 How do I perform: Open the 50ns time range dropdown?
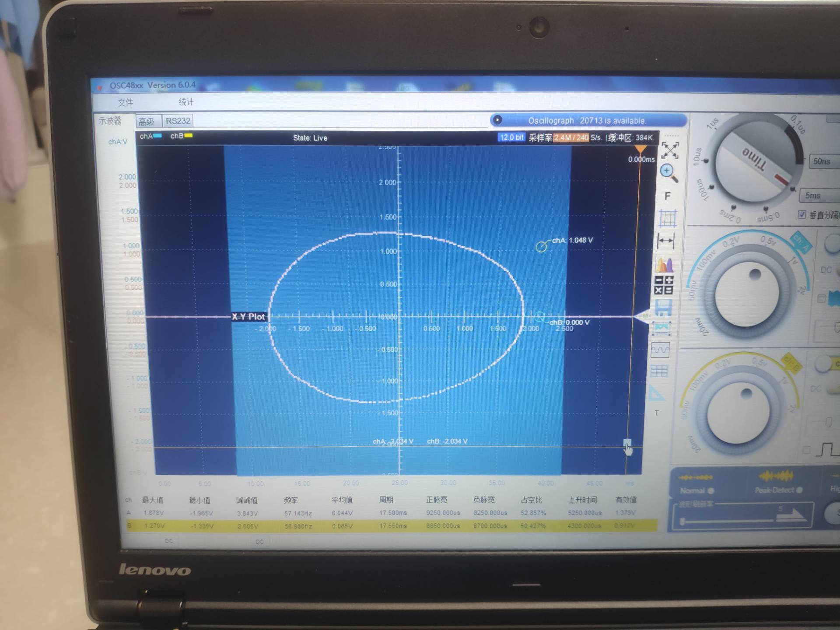pyautogui.click(x=824, y=161)
